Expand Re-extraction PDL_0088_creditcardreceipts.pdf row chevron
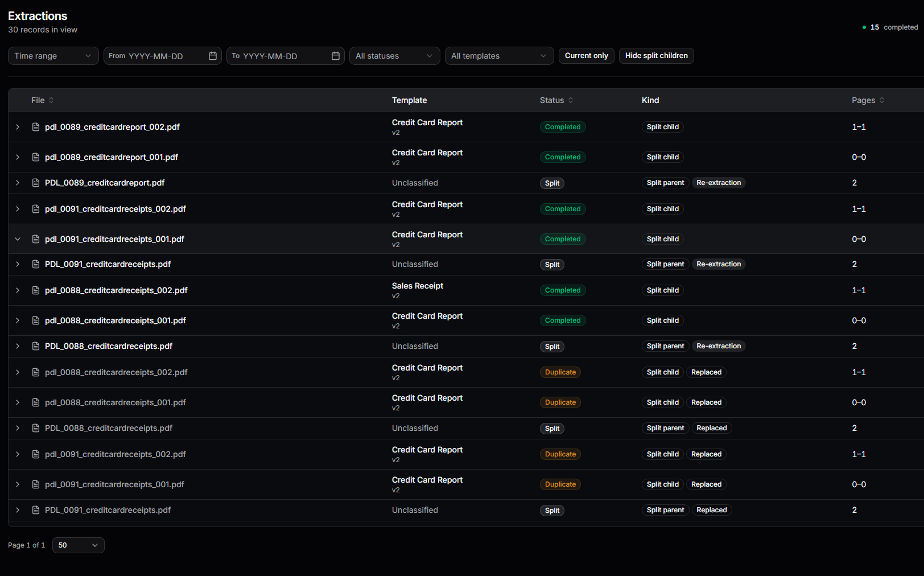 [x=18, y=346]
